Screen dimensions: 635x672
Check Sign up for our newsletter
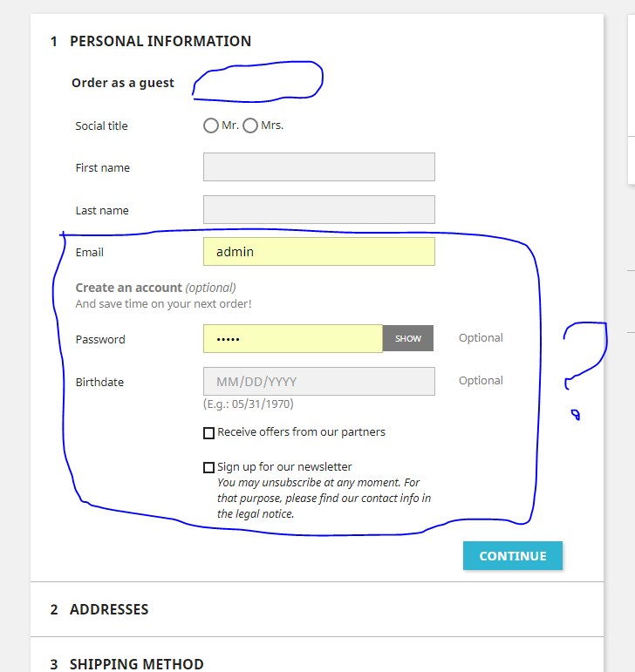coord(208,468)
